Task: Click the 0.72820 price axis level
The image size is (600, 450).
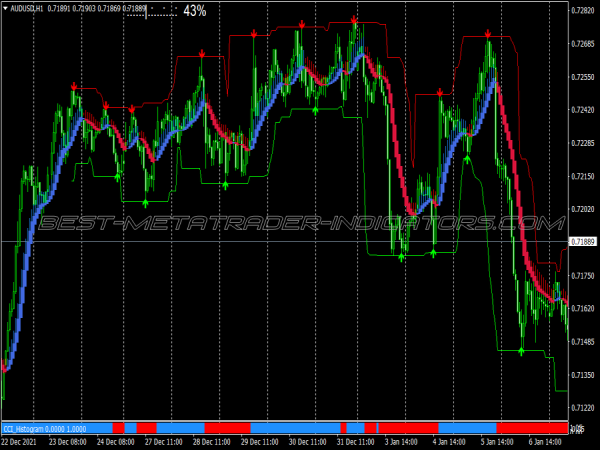Action: (583, 11)
